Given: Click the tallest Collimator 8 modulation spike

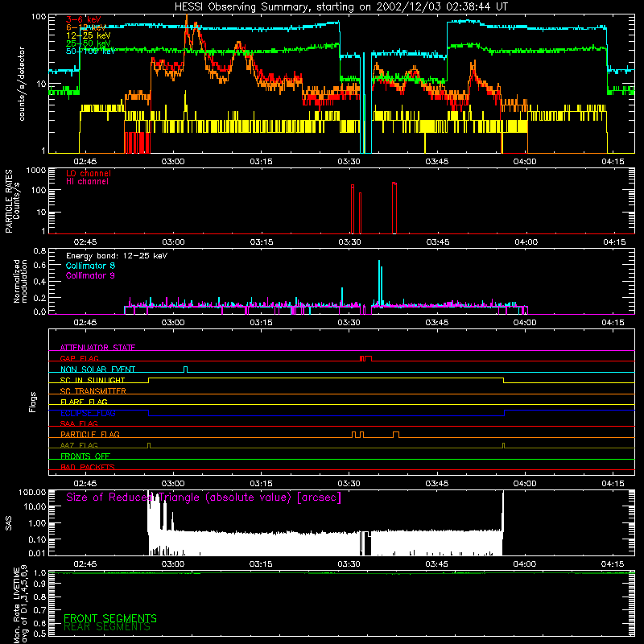Looking at the screenshot, I should click(379, 283).
